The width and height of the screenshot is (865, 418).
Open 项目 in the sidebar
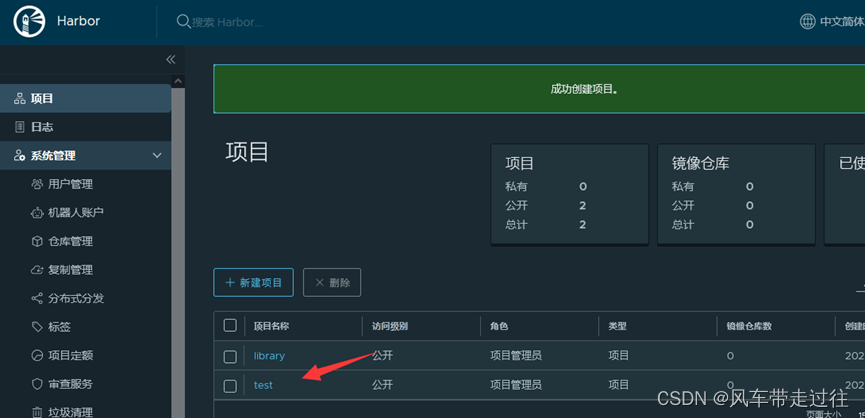click(x=86, y=99)
